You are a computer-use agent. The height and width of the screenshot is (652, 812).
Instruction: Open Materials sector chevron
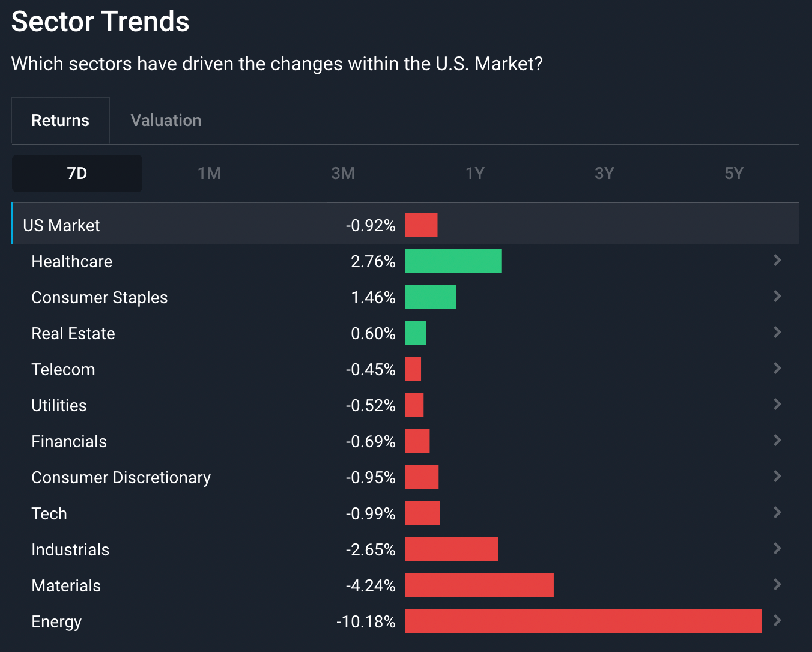tap(777, 584)
